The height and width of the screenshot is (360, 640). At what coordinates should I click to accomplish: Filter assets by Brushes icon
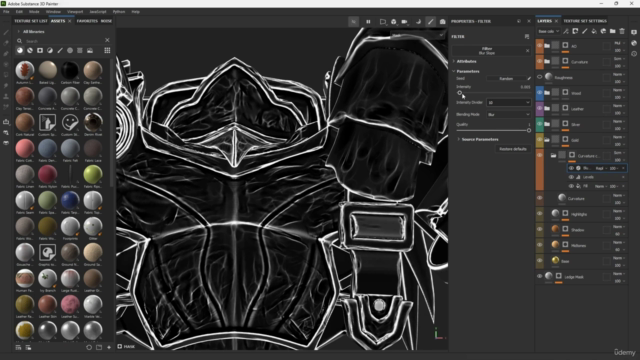coord(60,50)
